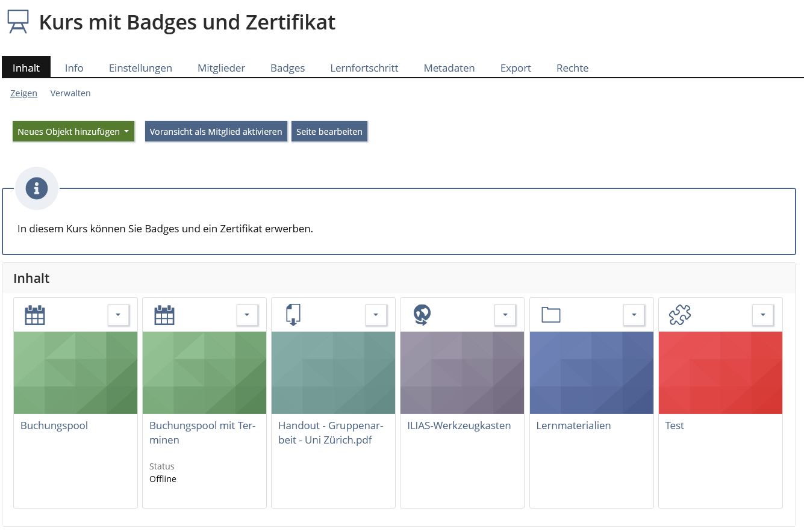Viewport: 804px width, 532px height.
Task: Click the red Test tile image
Action: point(720,373)
